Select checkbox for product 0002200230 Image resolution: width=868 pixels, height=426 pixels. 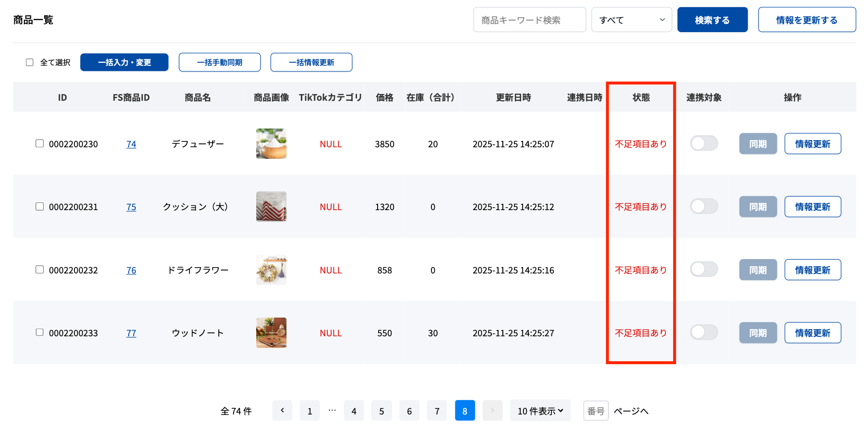(40, 143)
